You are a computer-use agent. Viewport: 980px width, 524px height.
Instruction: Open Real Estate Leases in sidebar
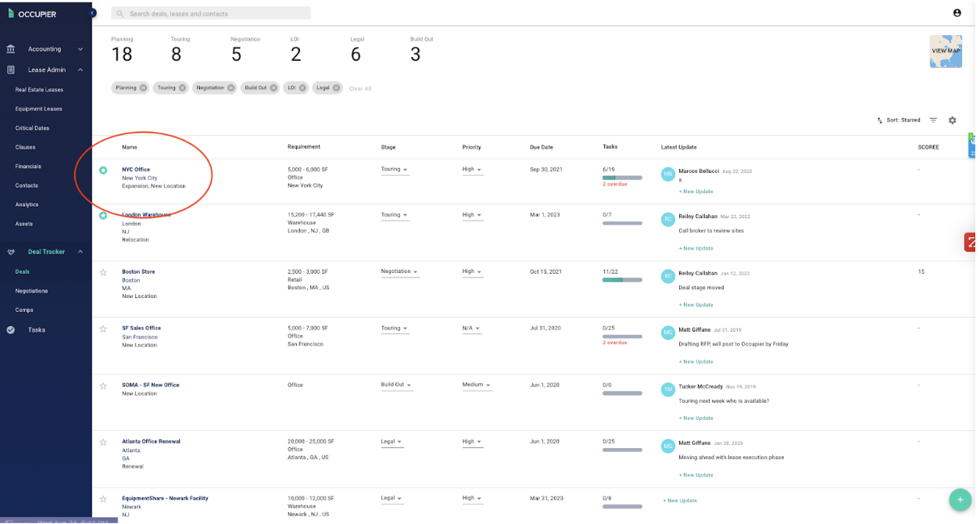[39, 90]
